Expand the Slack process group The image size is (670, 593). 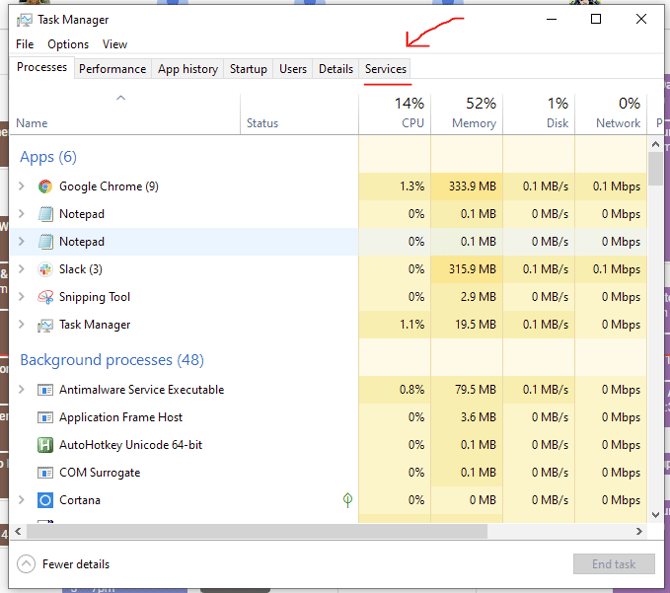click(x=21, y=269)
